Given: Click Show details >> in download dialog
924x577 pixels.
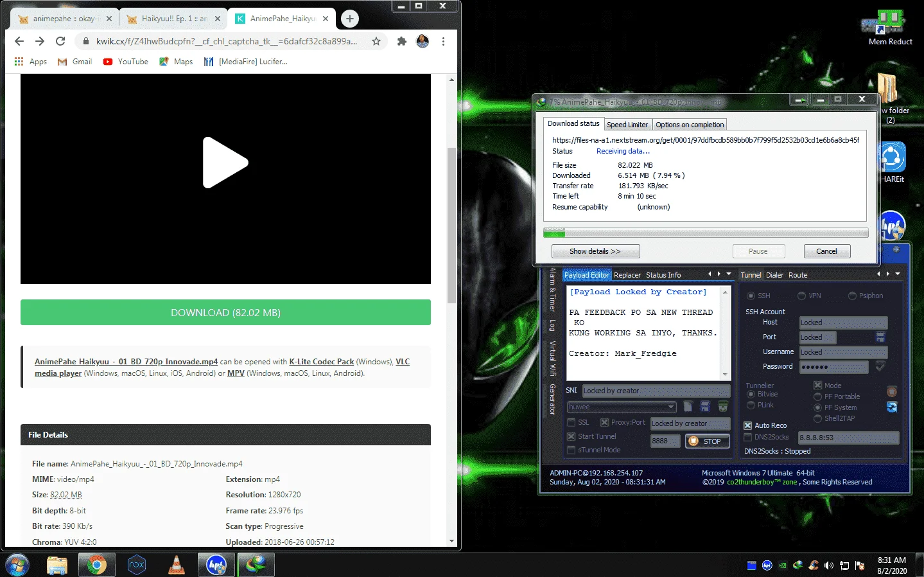Looking at the screenshot, I should [595, 251].
